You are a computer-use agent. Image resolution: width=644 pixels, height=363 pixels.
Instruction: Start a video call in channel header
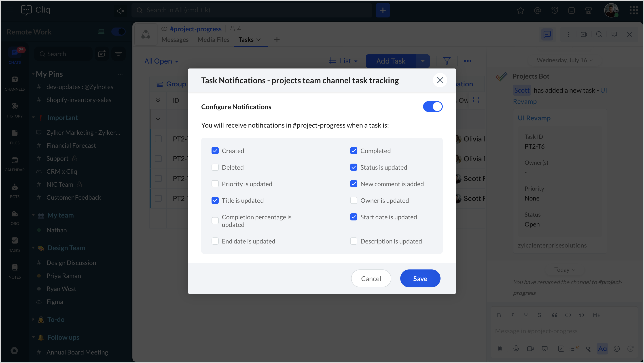[x=583, y=34]
